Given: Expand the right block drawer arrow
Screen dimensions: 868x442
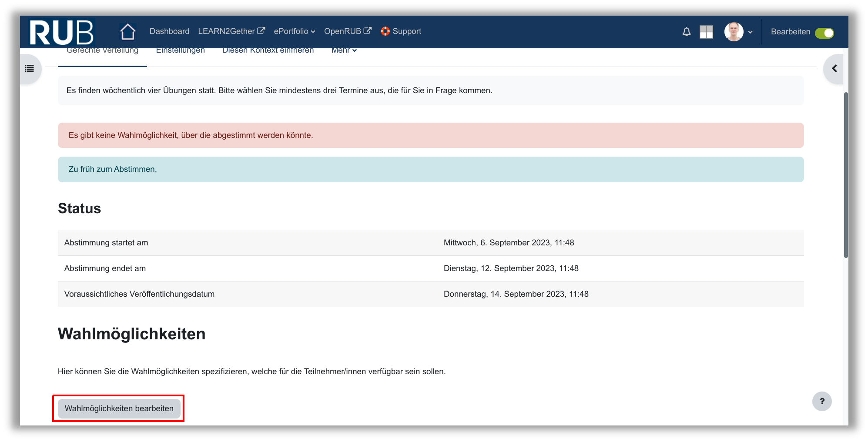Looking at the screenshot, I should point(834,68).
